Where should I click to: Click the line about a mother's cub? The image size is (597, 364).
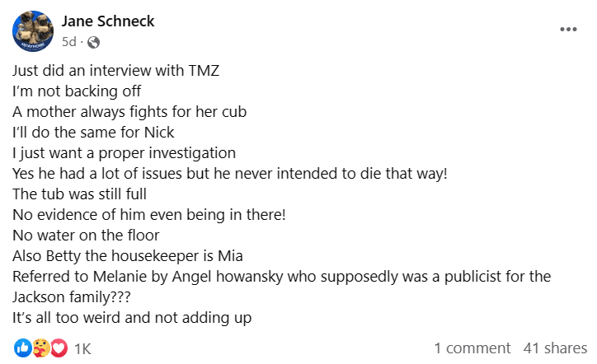coord(129,112)
